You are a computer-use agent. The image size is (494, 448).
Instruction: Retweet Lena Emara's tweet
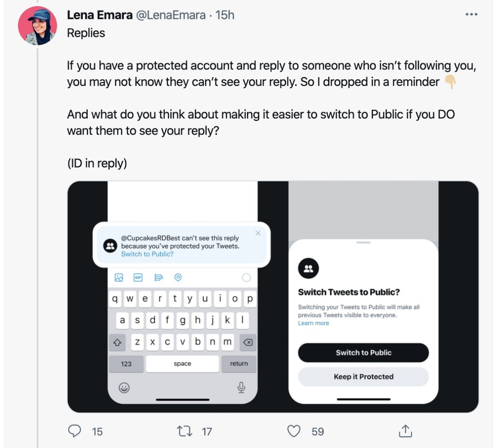click(184, 431)
